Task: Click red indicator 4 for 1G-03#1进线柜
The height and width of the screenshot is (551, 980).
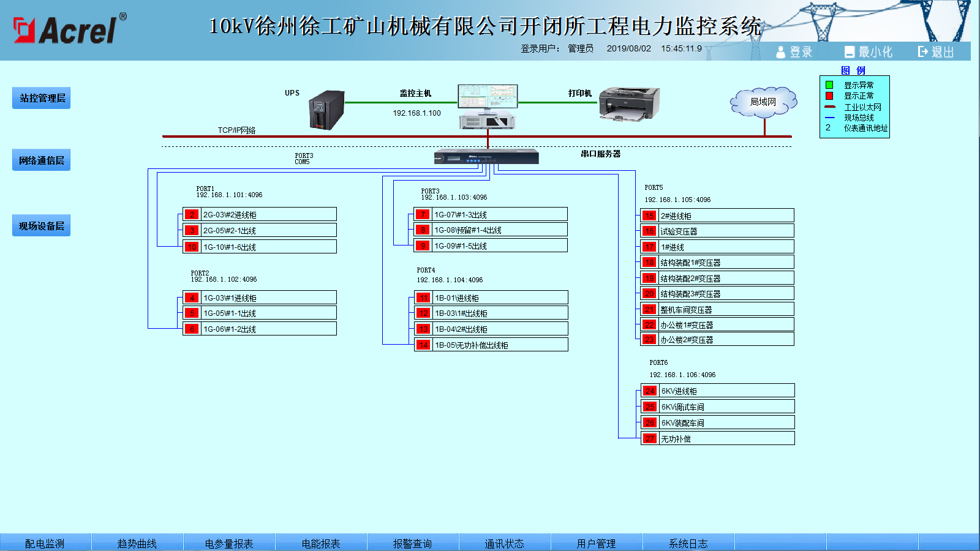Action: pos(192,298)
